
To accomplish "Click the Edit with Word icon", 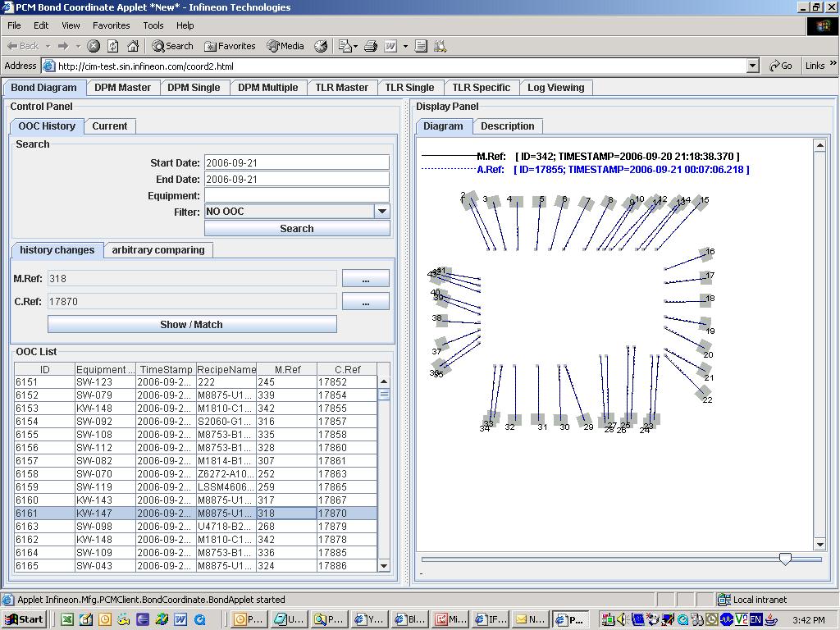I will pyautogui.click(x=390, y=46).
